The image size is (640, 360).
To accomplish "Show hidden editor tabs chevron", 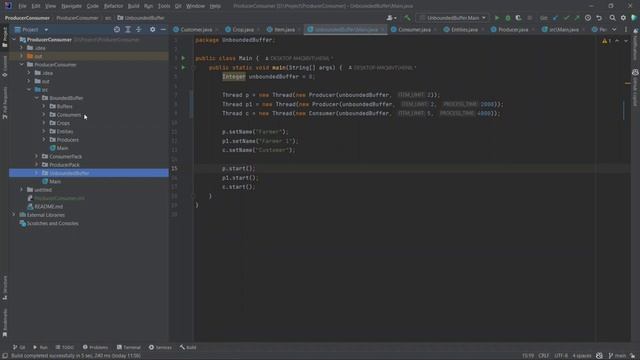I will [614, 29].
